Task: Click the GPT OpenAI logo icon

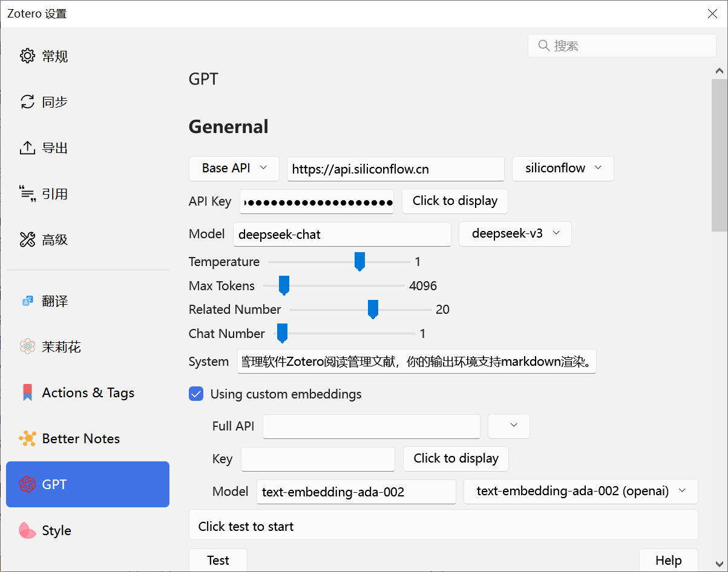Action: click(x=27, y=484)
